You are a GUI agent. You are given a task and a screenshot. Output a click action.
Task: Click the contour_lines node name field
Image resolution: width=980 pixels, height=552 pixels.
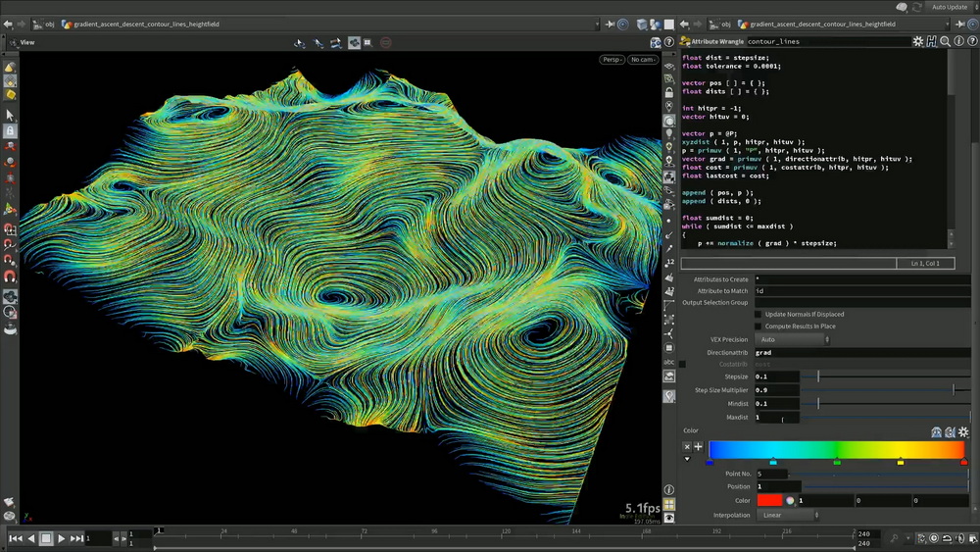[x=827, y=41]
